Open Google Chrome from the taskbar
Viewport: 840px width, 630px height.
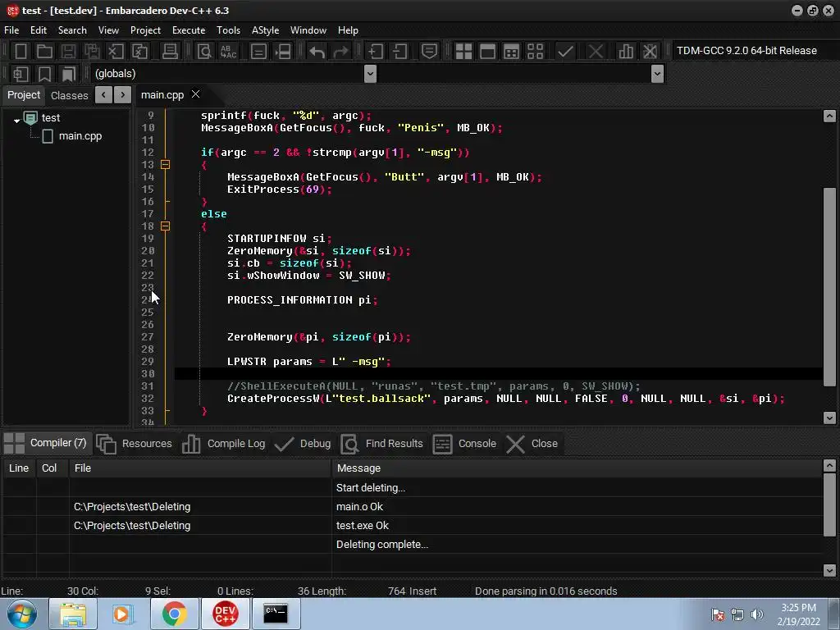pos(174,614)
